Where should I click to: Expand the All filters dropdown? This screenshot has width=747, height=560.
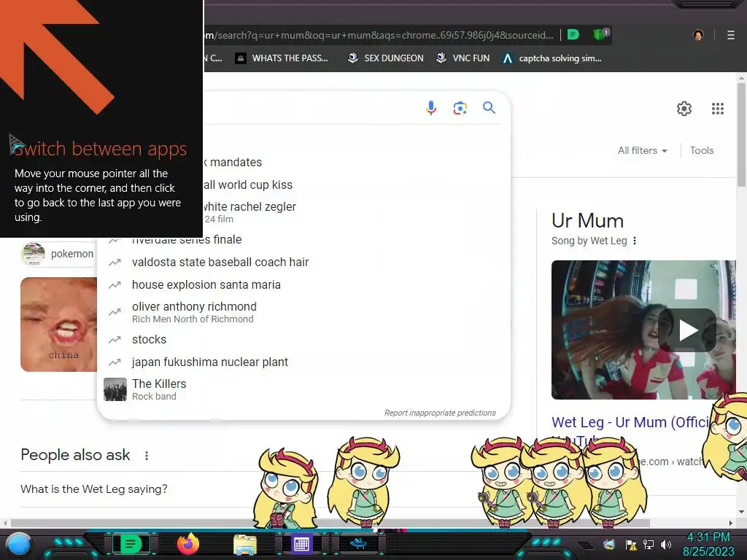(643, 150)
